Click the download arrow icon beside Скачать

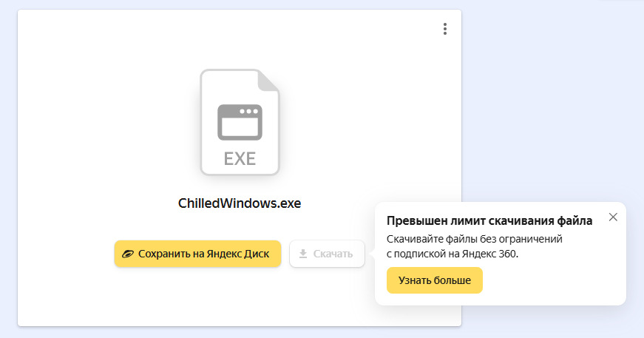click(303, 254)
